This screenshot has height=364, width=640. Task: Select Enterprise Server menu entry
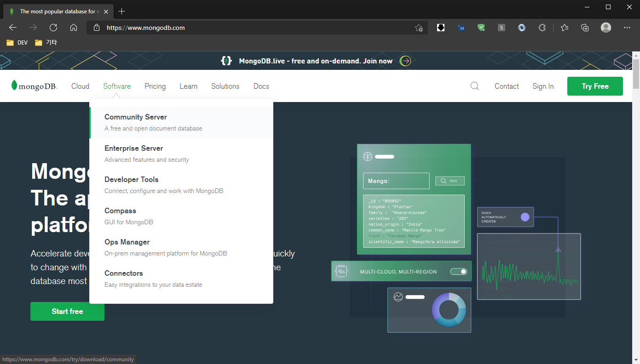181,154
